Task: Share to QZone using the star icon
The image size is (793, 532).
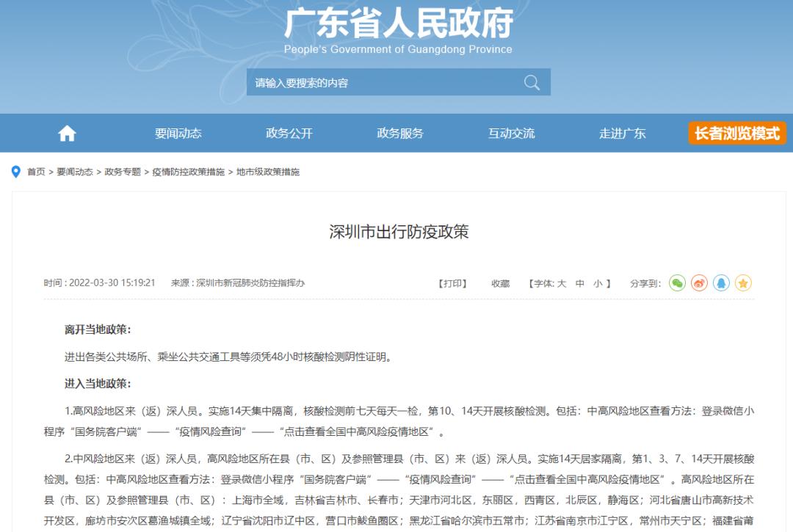Action: coord(743,283)
